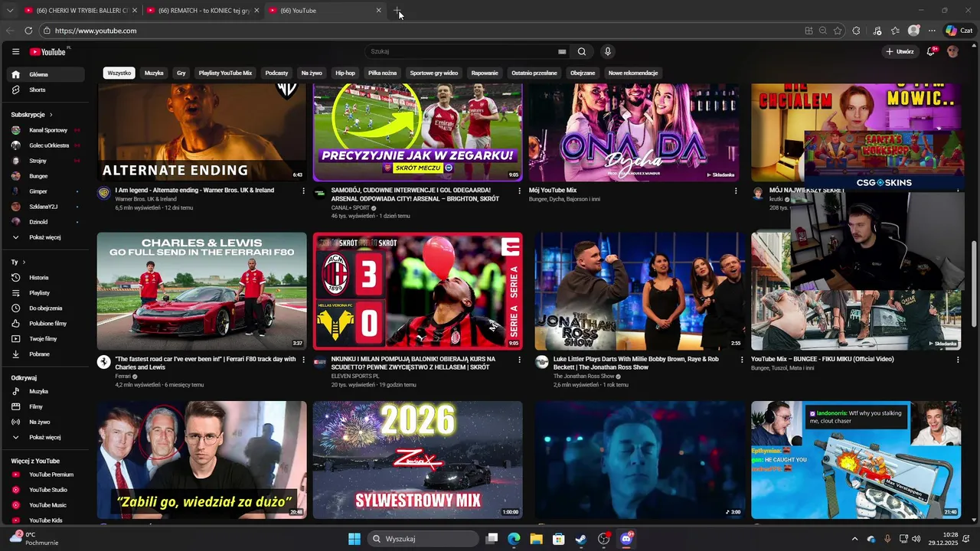Open YouTube Studio in sidebar
The image size is (980, 551).
pos(47,490)
